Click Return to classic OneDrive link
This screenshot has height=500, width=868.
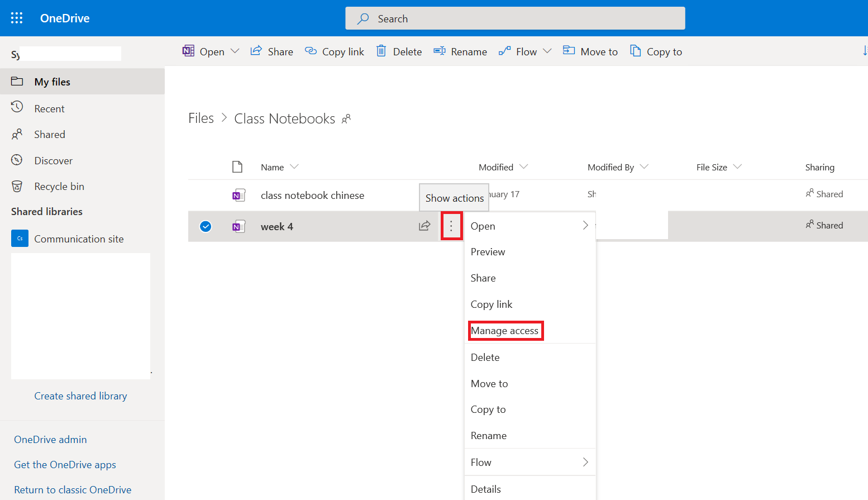click(x=73, y=489)
